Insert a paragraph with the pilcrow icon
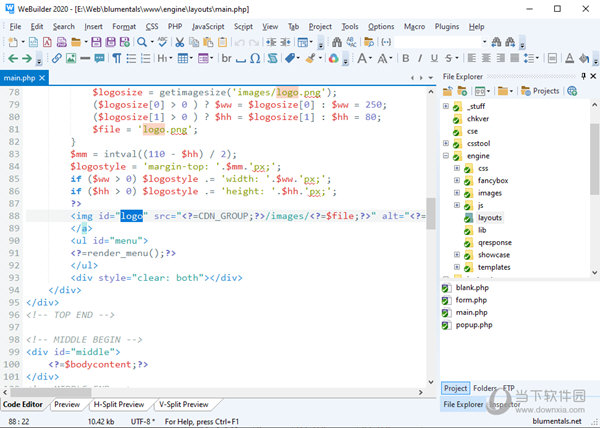Screen dimensions: 600x428 [117, 58]
